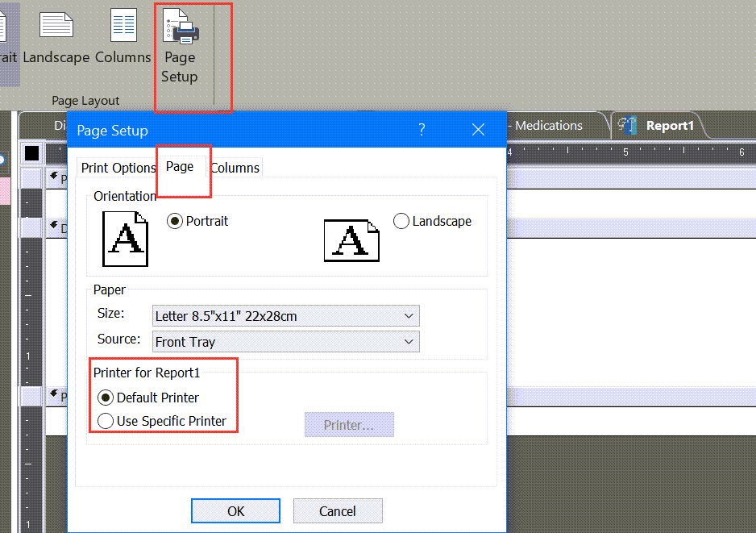Viewport: 756px width, 533px height.
Task: Switch to the Page tab
Action: [x=180, y=166]
